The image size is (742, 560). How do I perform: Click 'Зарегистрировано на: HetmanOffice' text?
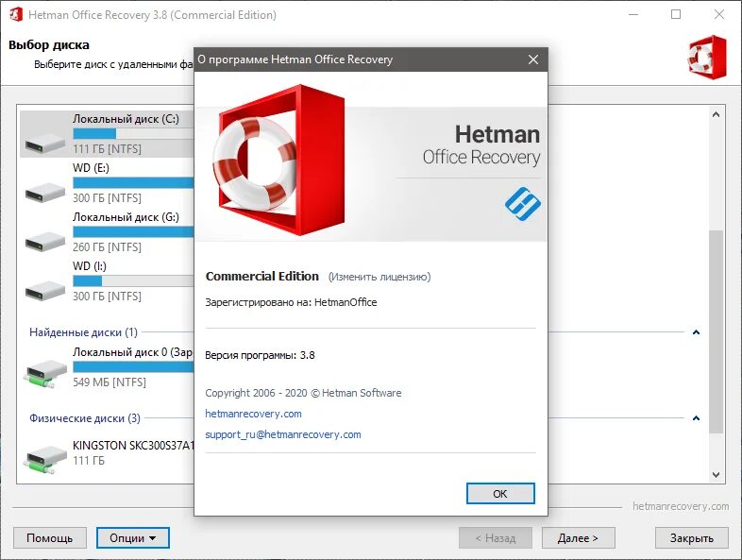pyautogui.click(x=291, y=302)
